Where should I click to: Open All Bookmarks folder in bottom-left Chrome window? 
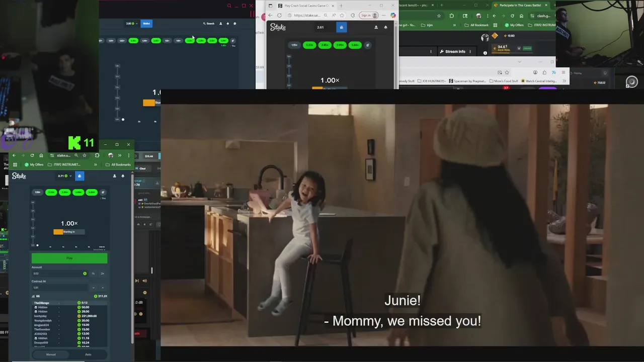(118, 164)
